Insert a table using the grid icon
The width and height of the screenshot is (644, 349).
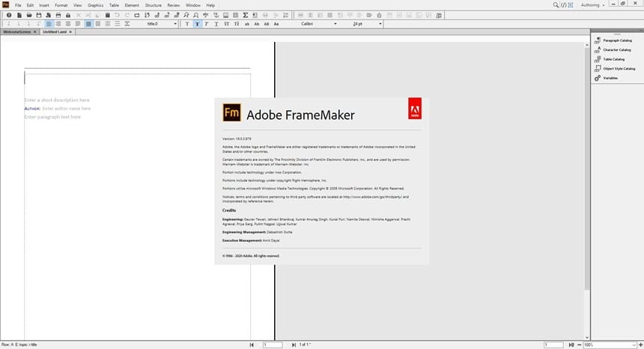[235, 15]
